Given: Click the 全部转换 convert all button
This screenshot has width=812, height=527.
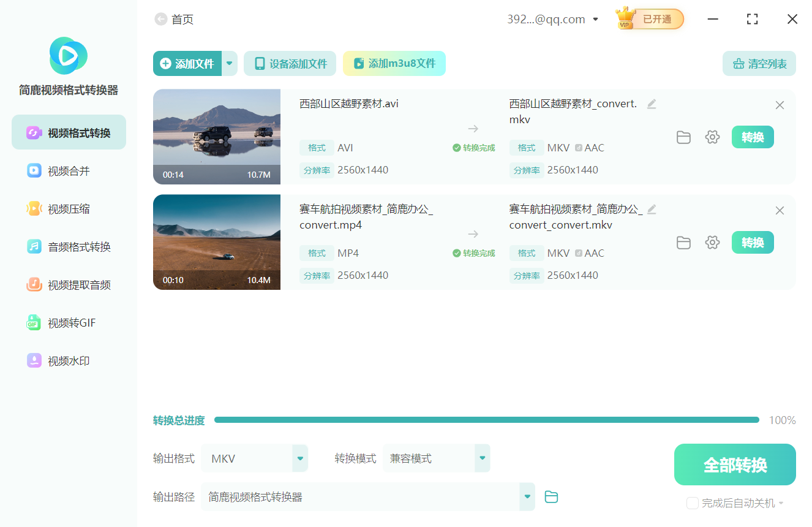Looking at the screenshot, I should point(734,464).
